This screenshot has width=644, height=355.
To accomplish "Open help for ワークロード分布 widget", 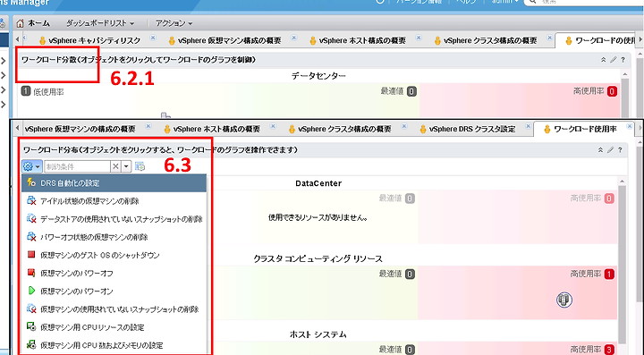I will click(620, 150).
